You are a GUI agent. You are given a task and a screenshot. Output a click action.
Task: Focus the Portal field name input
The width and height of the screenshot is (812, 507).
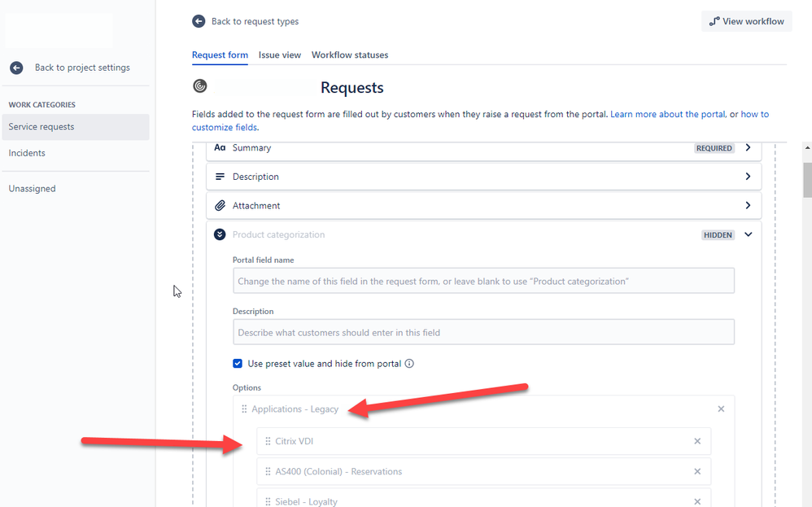483,281
